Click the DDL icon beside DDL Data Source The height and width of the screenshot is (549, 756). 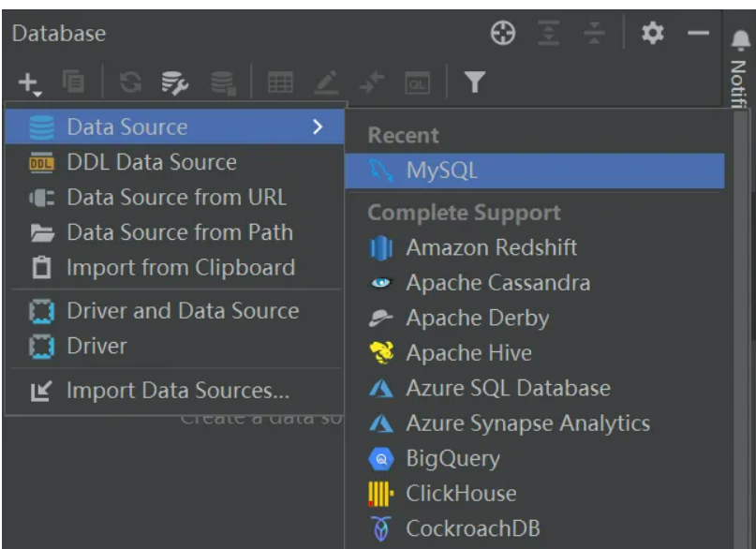pyautogui.click(x=41, y=163)
